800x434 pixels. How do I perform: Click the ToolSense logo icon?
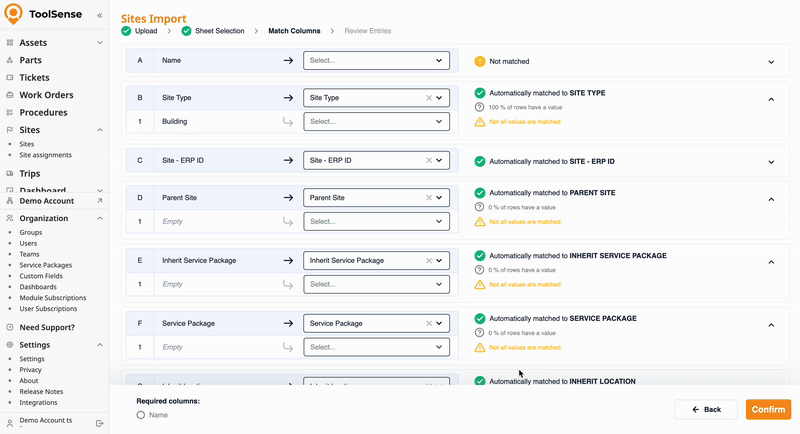coord(13,14)
